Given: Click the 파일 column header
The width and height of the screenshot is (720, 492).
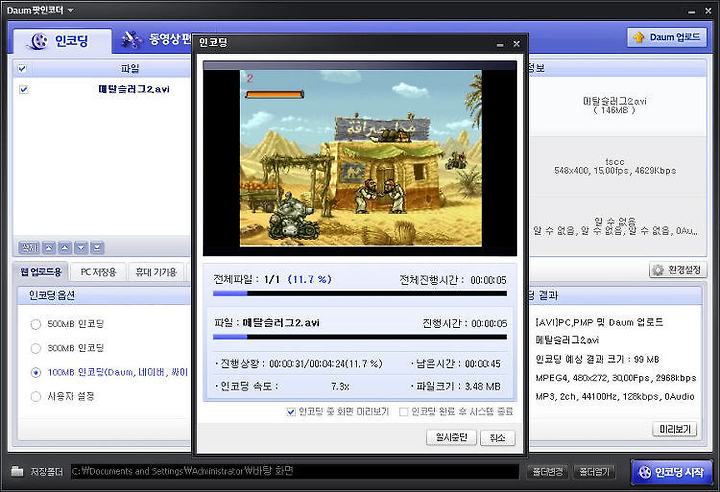Looking at the screenshot, I should [x=130, y=68].
